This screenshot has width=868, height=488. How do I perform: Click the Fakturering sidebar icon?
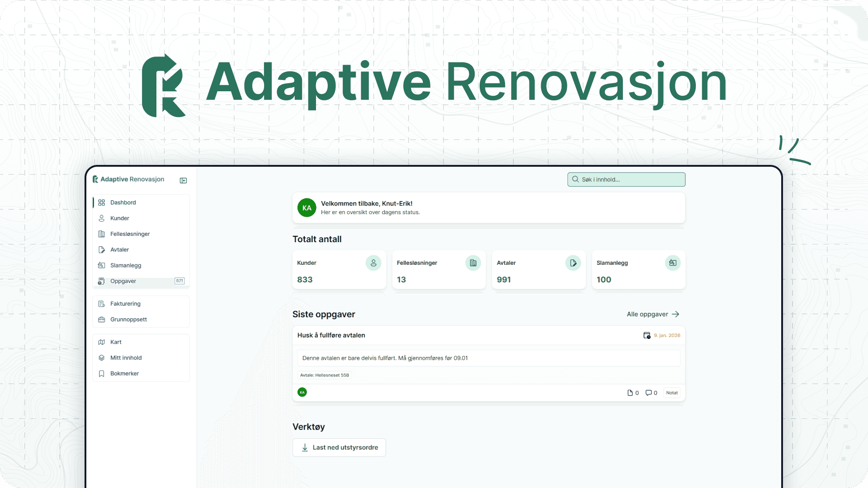102,304
